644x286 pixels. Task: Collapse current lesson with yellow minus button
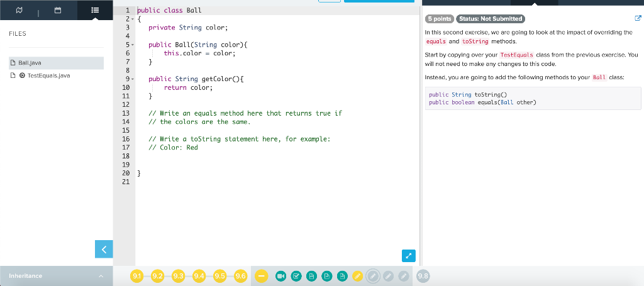coord(262,276)
